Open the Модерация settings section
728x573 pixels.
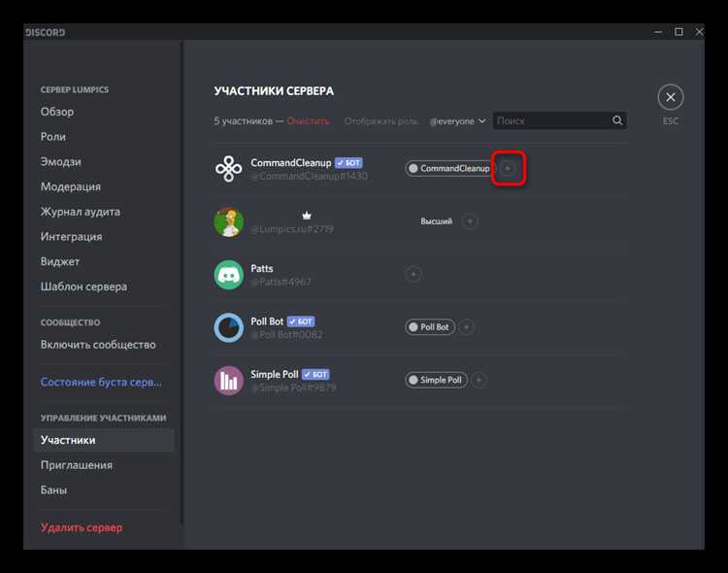(71, 186)
